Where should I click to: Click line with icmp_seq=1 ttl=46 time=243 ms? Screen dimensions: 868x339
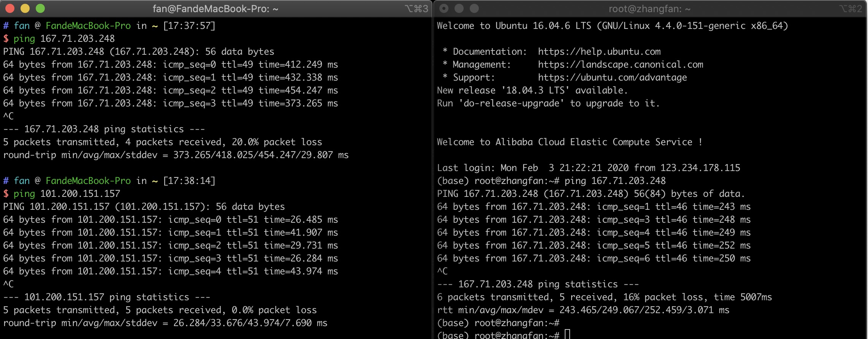(594, 206)
